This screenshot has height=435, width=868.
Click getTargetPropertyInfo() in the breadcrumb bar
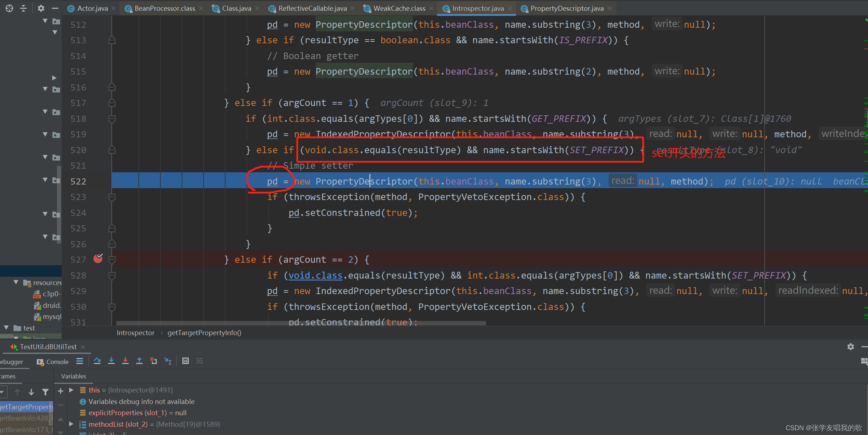(x=204, y=333)
